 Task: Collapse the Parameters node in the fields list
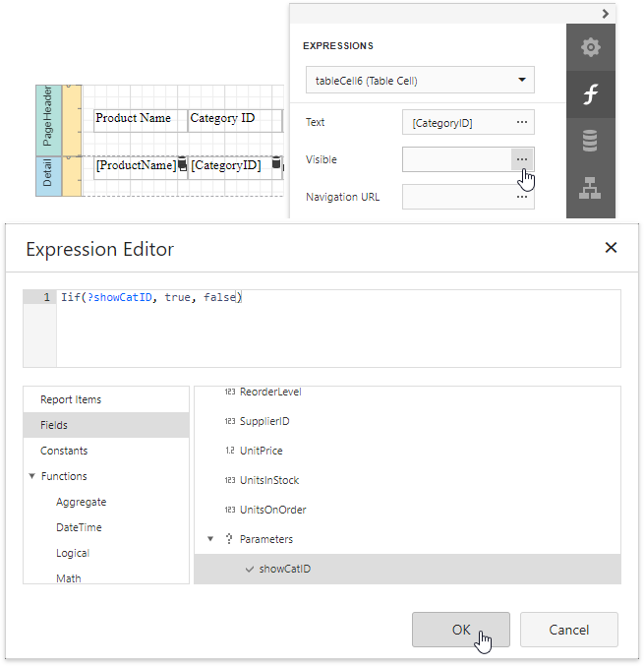tap(210, 539)
